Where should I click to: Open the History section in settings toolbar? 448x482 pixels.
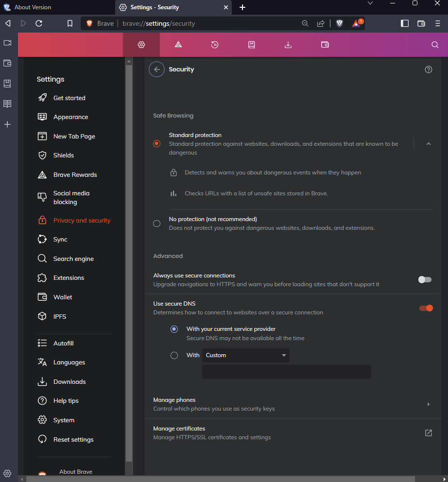[x=215, y=44]
